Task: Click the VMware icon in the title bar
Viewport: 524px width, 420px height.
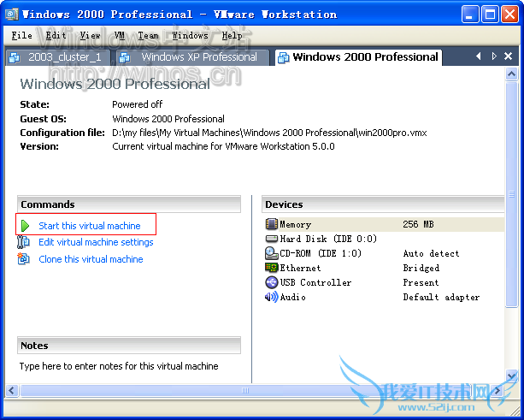Action: point(12,15)
